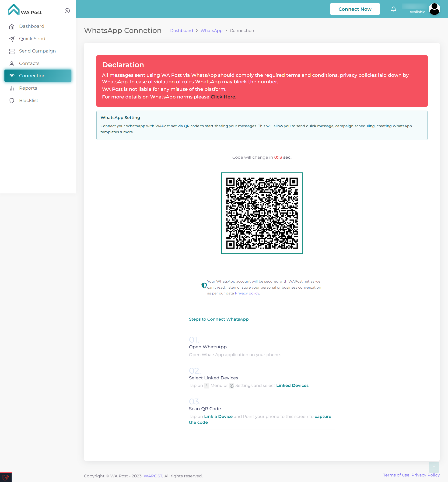Open Send Campaign in the sidebar
This screenshot has width=448, height=483.
(x=37, y=51)
